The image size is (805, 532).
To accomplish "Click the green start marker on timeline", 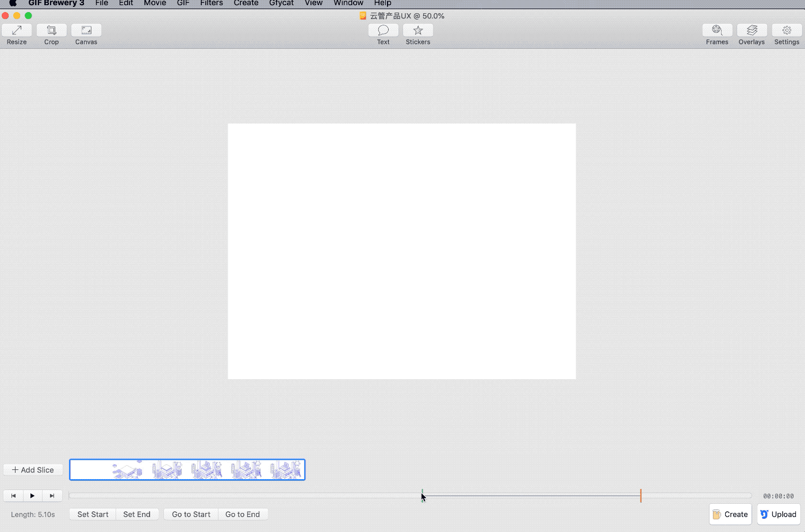I will (422, 496).
